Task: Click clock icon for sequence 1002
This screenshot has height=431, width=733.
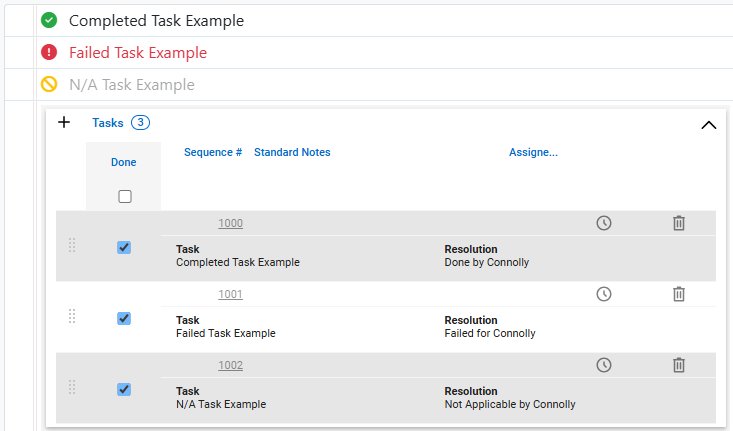Action: (x=603, y=365)
